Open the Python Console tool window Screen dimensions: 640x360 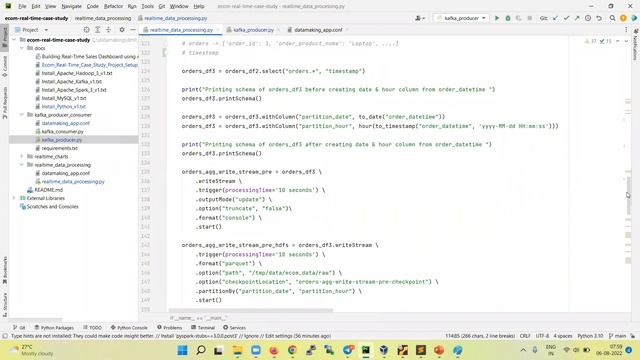[x=129, y=327]
